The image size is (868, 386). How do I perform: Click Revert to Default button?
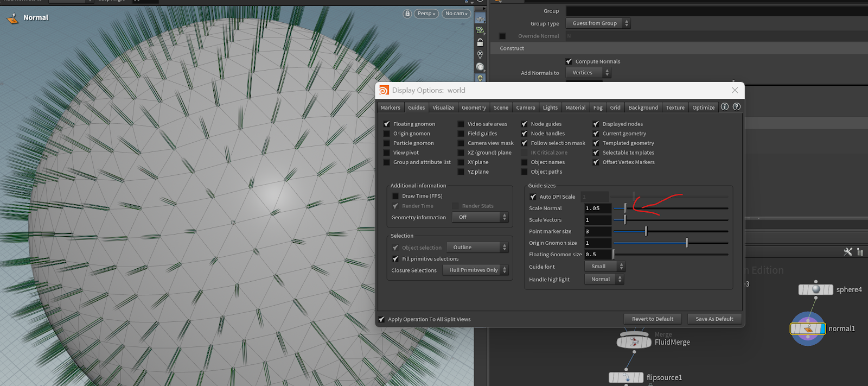click(653, 319)
